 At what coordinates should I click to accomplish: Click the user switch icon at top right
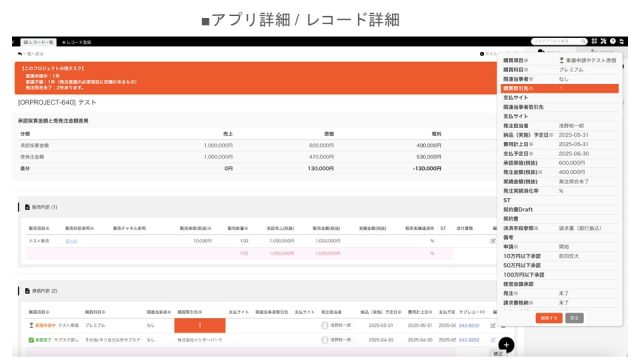(622, 41)
